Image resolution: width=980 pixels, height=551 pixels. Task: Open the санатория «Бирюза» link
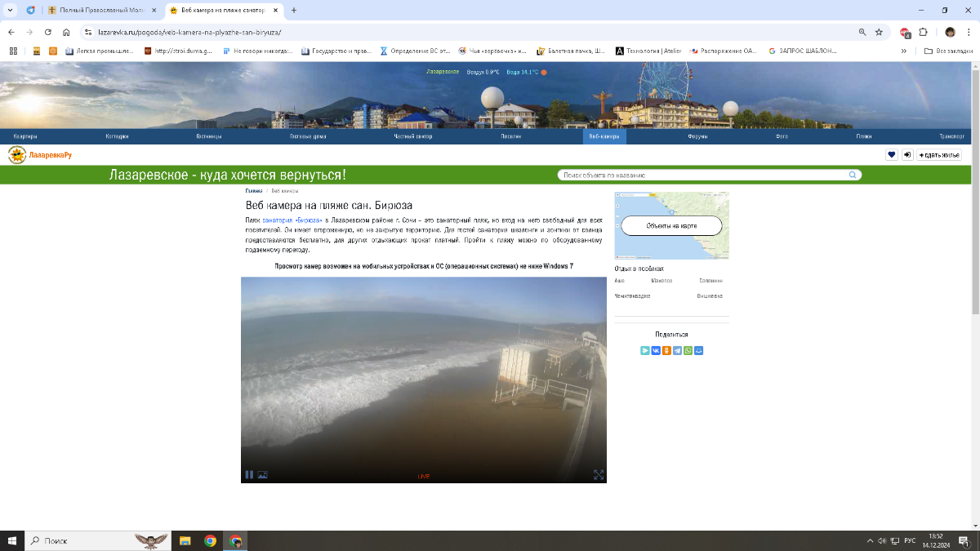[x=292, y=220]
